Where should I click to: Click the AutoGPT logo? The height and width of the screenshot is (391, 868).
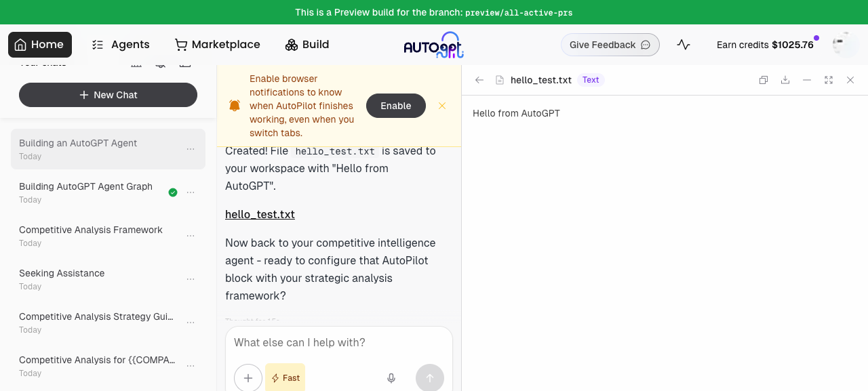pyautogui.click(x=433, y=45)
